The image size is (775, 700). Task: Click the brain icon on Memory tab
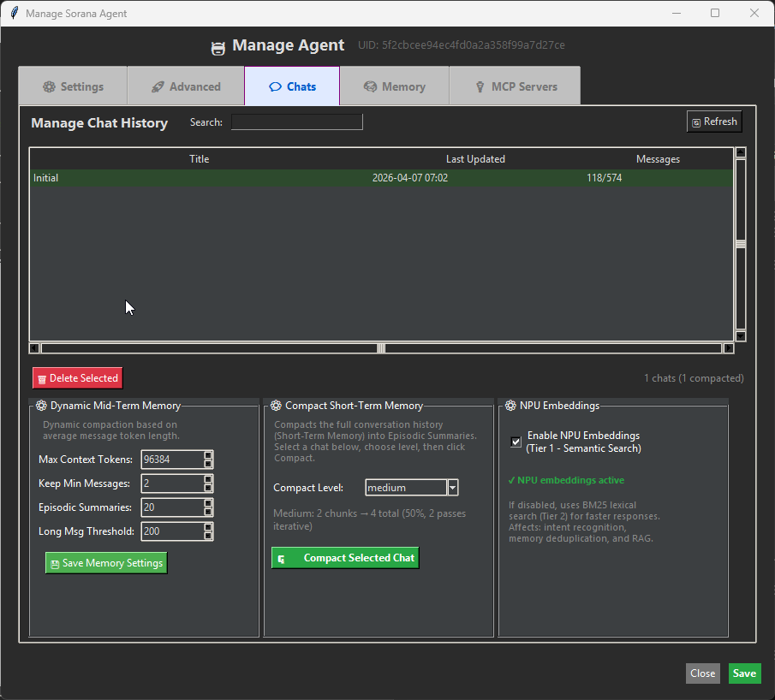[370, 86]
